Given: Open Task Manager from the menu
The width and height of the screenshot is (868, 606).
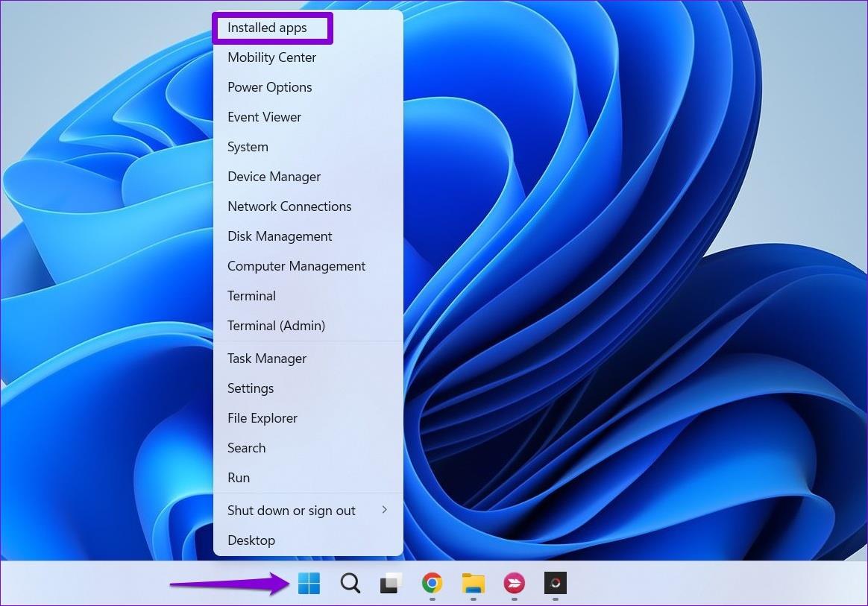Looking at the screenshot, I should (267, 359).
